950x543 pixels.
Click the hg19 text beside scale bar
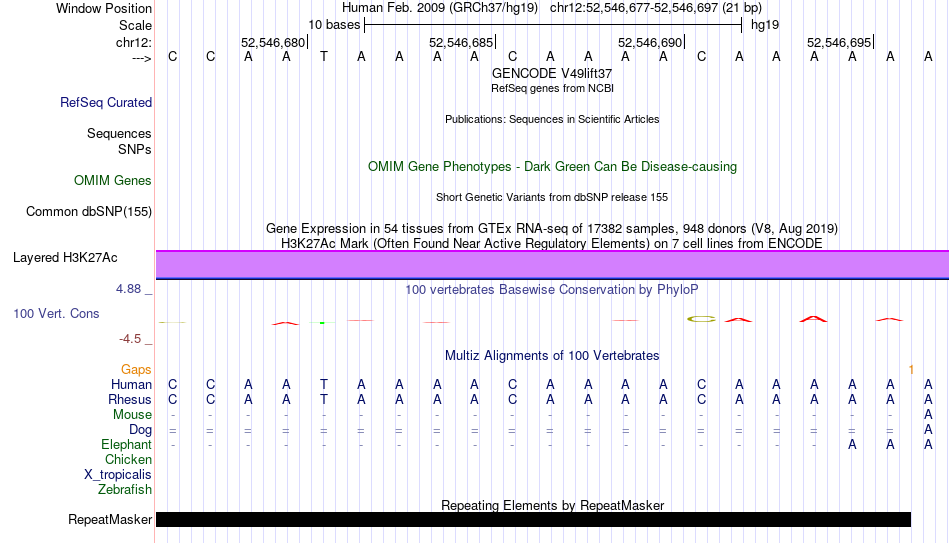(x=765, y=25)
